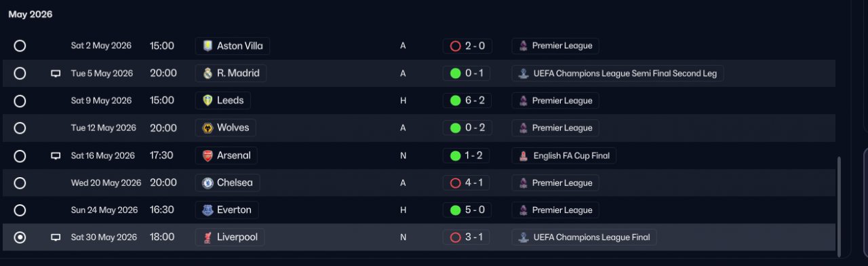Open UEFA Champions League Semi Final Second Leg competition
868x266 pixels.
click(618, 73)
